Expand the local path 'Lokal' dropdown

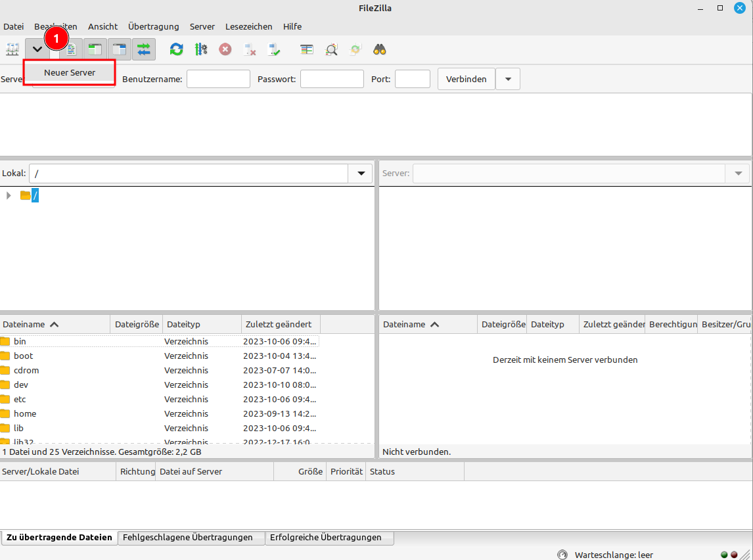coord(361,174)
